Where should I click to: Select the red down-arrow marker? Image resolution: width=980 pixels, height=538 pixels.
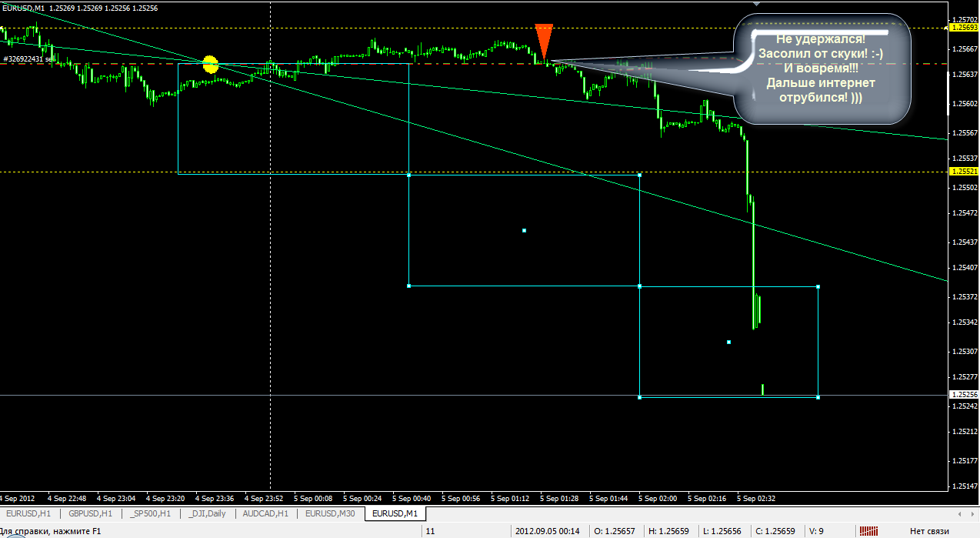tap(544, 39)
